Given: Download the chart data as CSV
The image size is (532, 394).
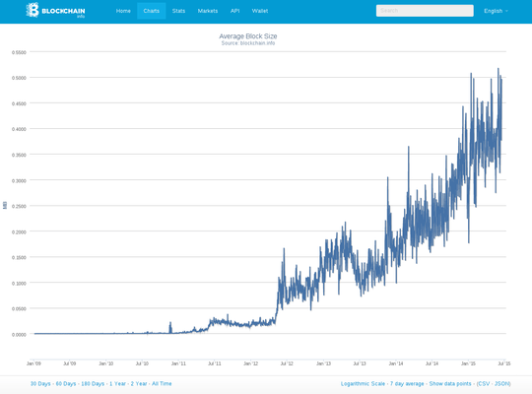Looking at the screenshot, I should click(x=484, y=383).
